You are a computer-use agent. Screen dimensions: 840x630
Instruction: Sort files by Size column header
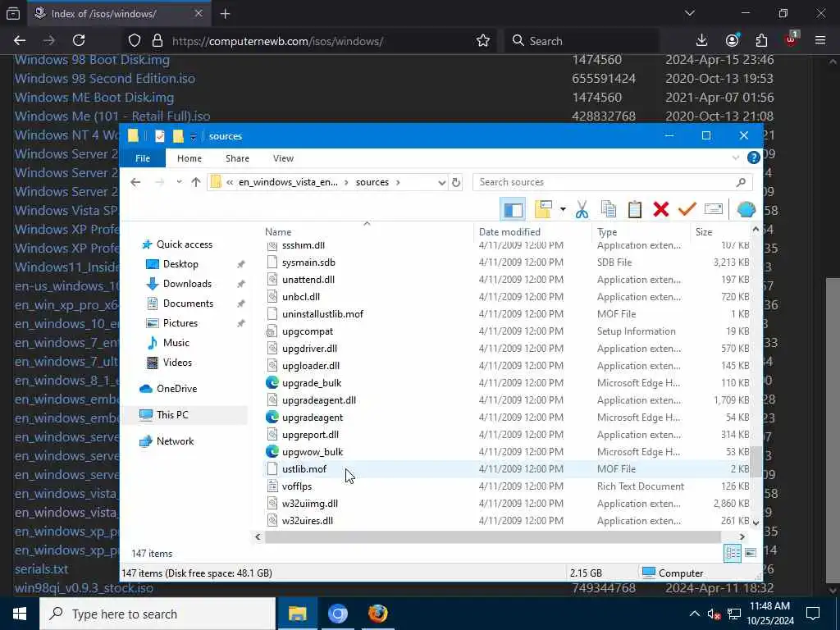(x=704, y=232)
